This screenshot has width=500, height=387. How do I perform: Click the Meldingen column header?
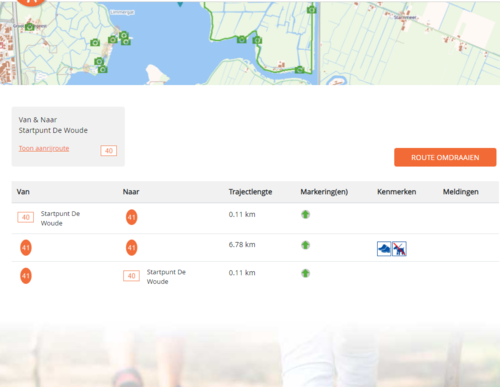point(461,192)
